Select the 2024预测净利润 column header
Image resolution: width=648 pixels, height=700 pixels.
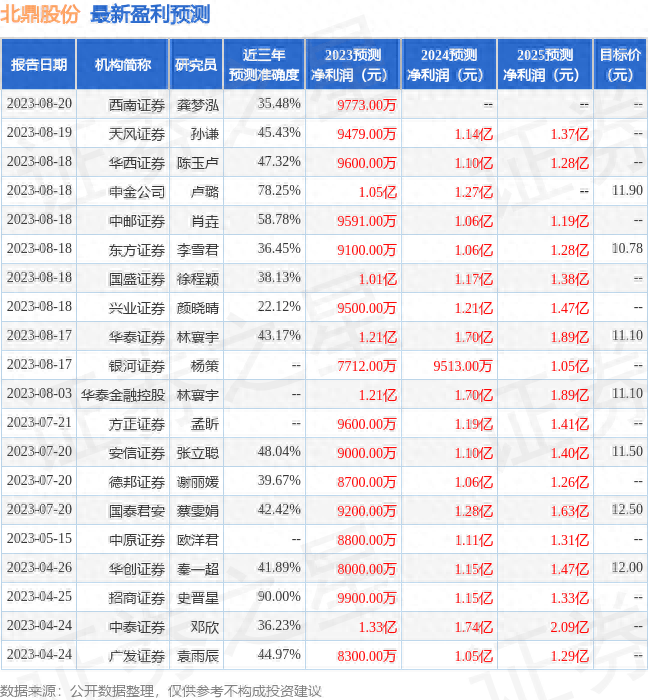point(449,65)
